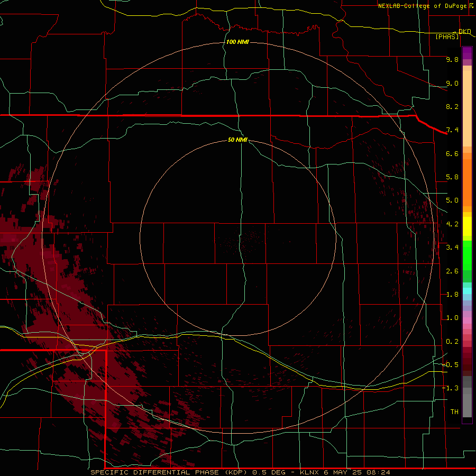Click the pink segment of the color bar
The width and height of the screenshot is (476, 476).
pyautogui.click(x=467, y=321)
